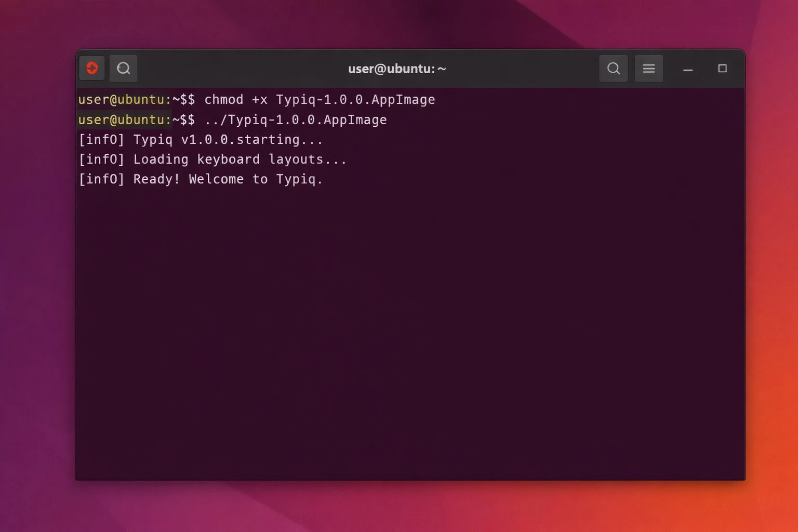Click the highlighted user@ubuntu prompt text
This screenshot has width=798, height=532.
[x=125, y=99]
